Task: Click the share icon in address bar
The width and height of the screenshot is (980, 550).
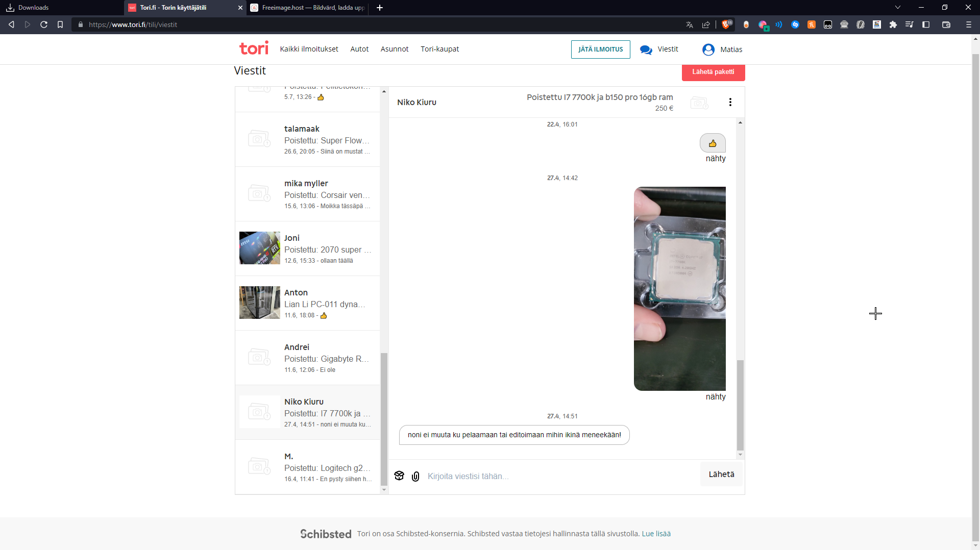Action: click(x=706, y=24)
